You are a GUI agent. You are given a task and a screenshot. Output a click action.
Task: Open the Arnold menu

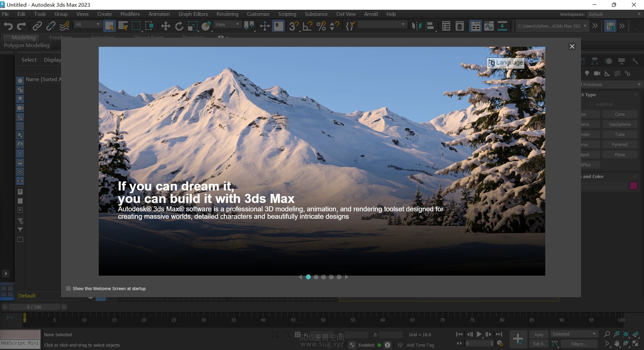click(x=371, y=14)
